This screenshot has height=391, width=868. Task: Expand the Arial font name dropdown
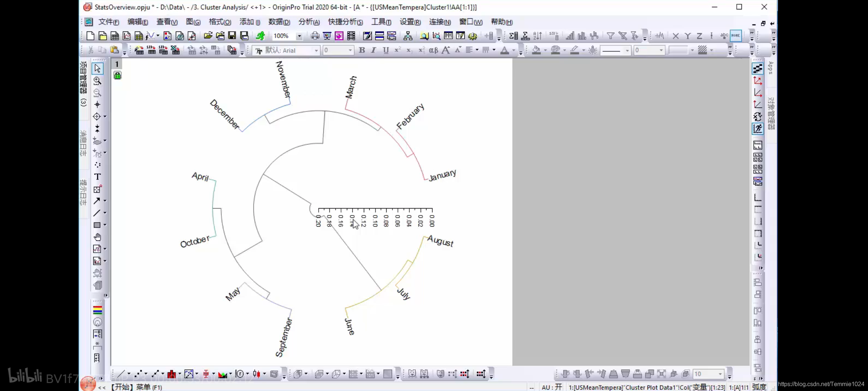pos(316,50)
